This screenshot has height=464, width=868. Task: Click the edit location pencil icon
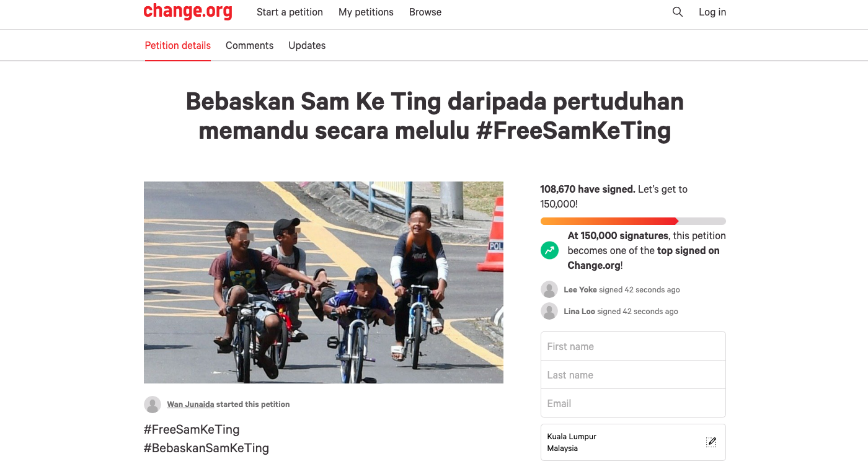pyautogui.click(x=711, y=442)
